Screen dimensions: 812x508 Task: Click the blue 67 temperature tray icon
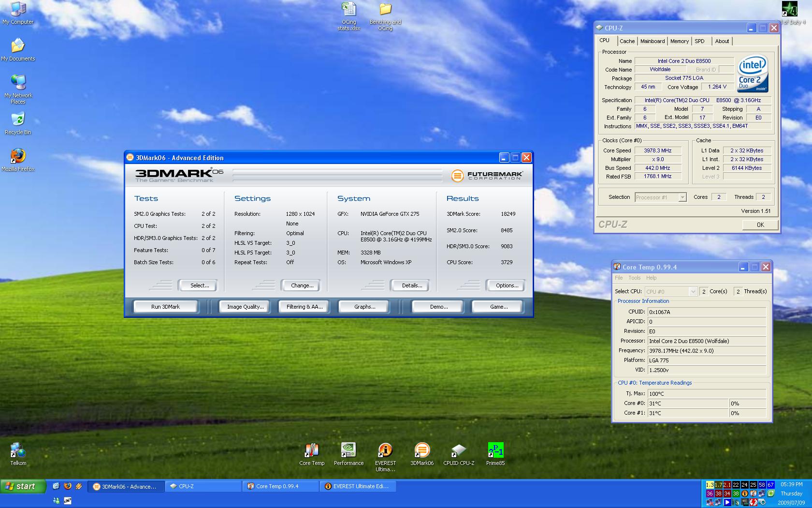(x=771, y=485)
